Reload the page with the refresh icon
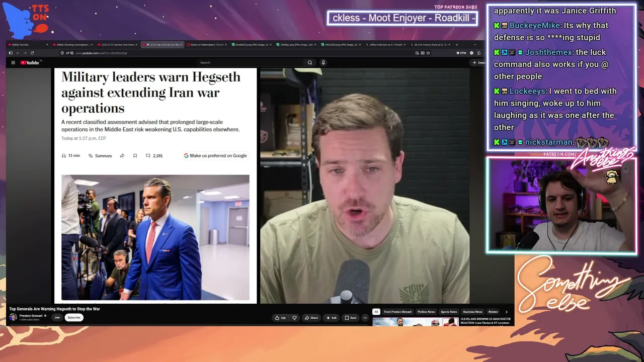The image size is (644, 362). tap(32, 53)
